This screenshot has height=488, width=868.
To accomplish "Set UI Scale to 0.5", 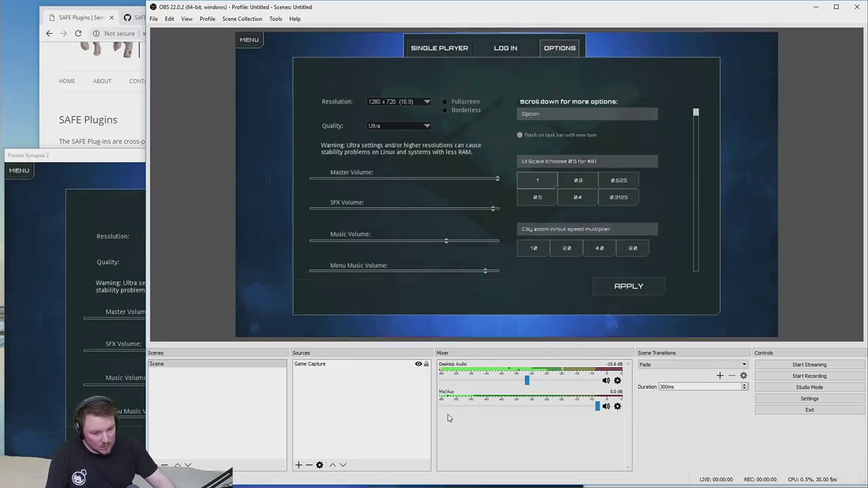I will tap(537, 197).
